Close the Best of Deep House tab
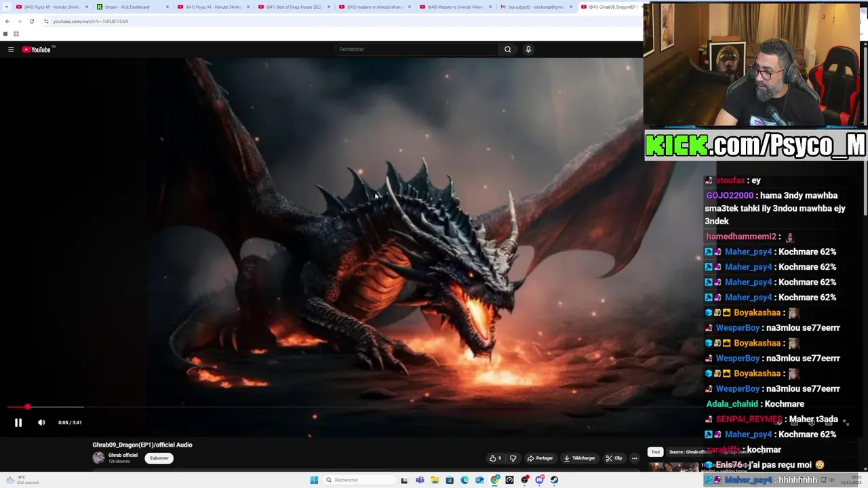This screenshot has height=488, width=868. [x=329, y=7]
